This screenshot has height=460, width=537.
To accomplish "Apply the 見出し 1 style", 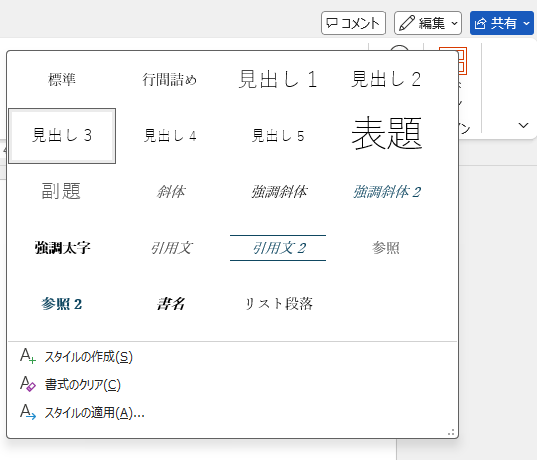I will point(278,79).
